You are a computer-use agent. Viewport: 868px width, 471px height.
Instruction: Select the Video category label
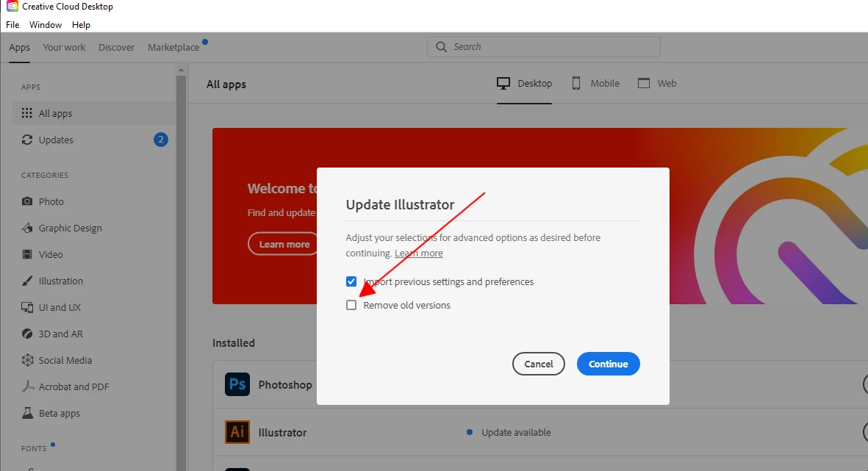coord(51,254)
